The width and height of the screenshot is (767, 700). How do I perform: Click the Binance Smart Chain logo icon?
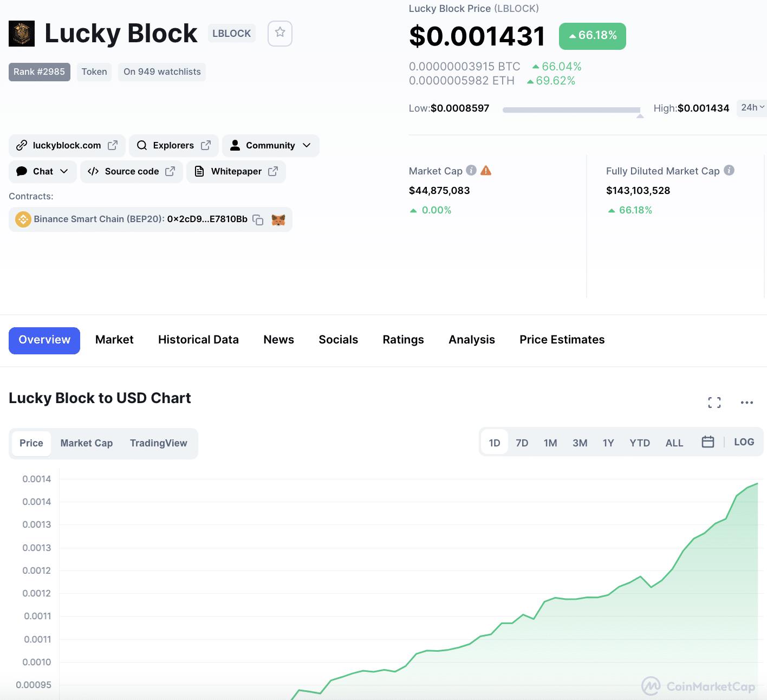23,219
